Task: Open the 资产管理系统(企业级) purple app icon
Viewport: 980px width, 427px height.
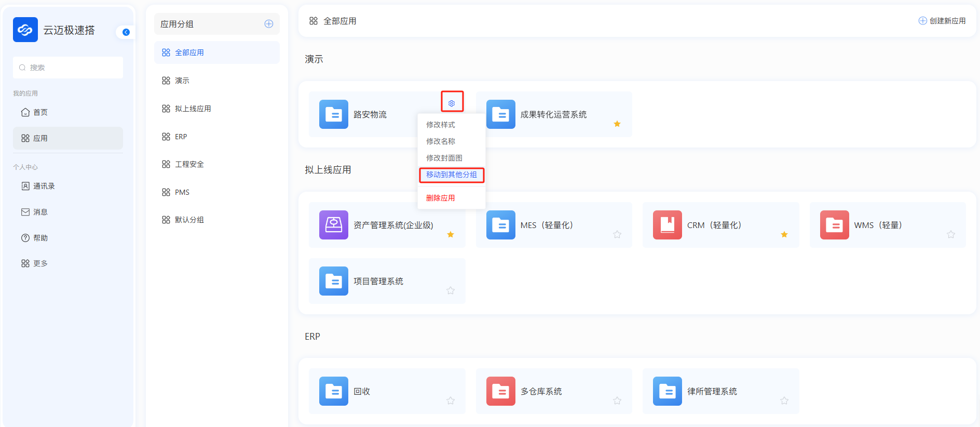Action: pos(333,225)
